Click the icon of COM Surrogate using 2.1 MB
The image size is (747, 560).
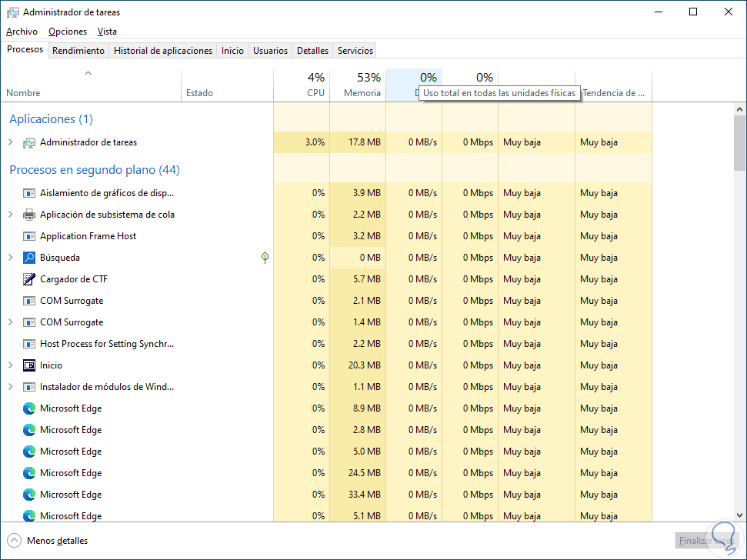click(x=29, y=301)
